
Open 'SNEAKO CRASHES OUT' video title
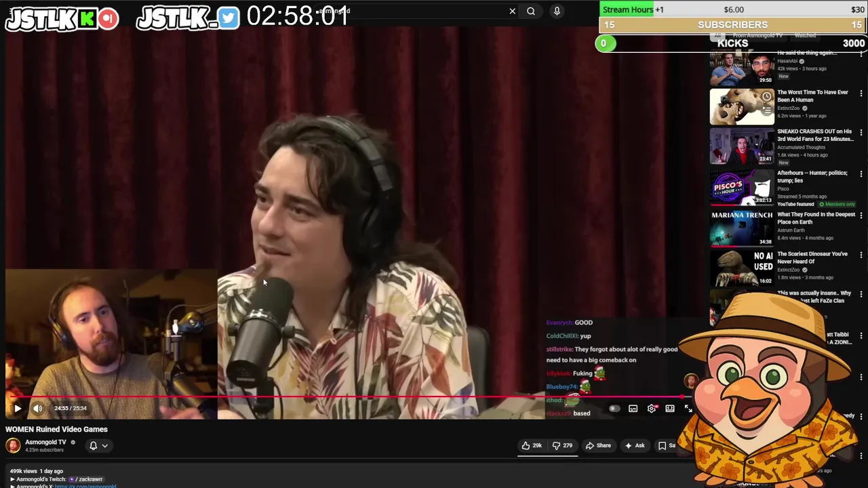pos(815,135)
